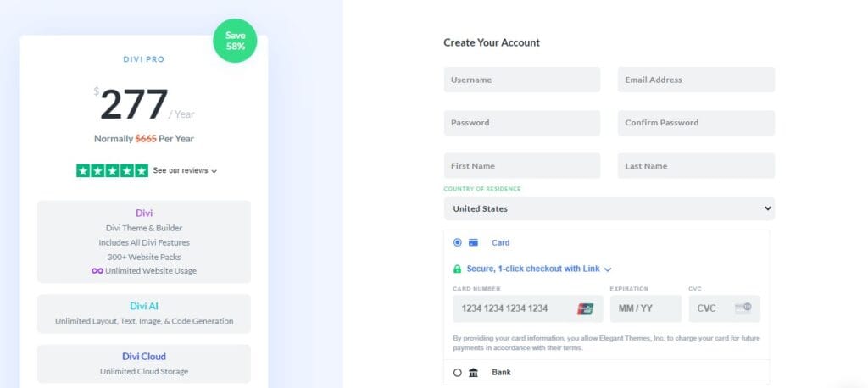Click the bank building icon

473,372
